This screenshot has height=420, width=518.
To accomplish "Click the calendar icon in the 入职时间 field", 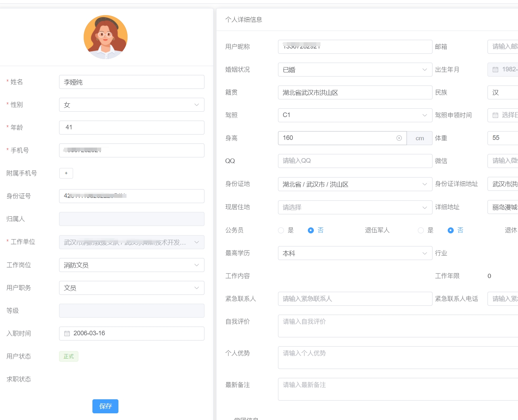I will (67, 334).
